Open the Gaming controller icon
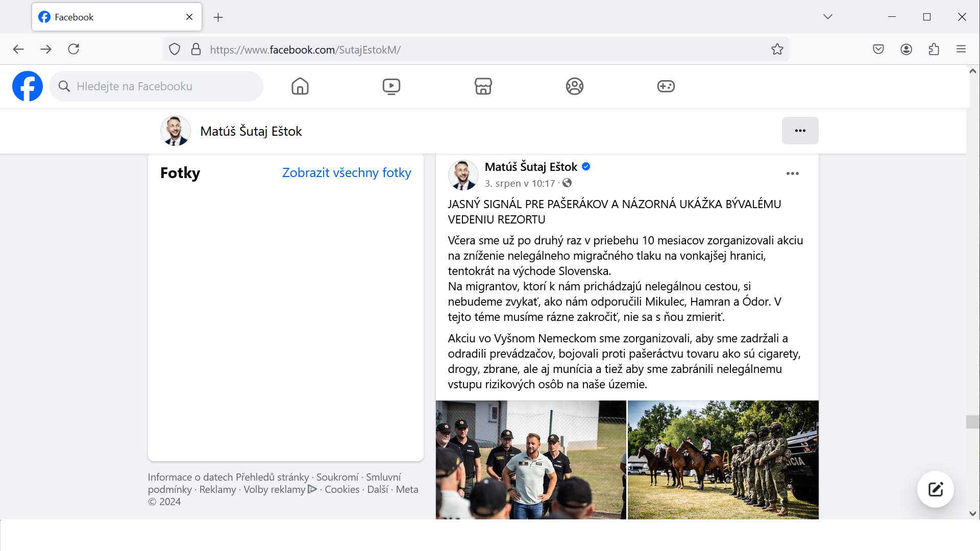Screen dimensions: 980x551 tap(666, 86)
